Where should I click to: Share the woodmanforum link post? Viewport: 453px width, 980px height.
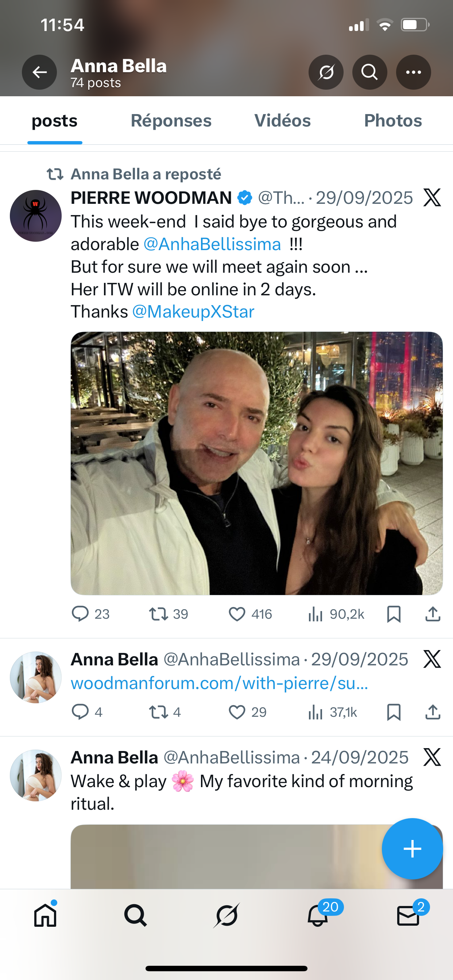coord(433,712)
